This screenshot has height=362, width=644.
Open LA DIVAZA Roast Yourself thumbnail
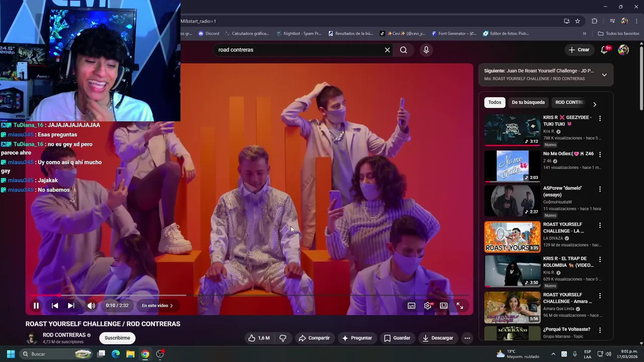512,237
